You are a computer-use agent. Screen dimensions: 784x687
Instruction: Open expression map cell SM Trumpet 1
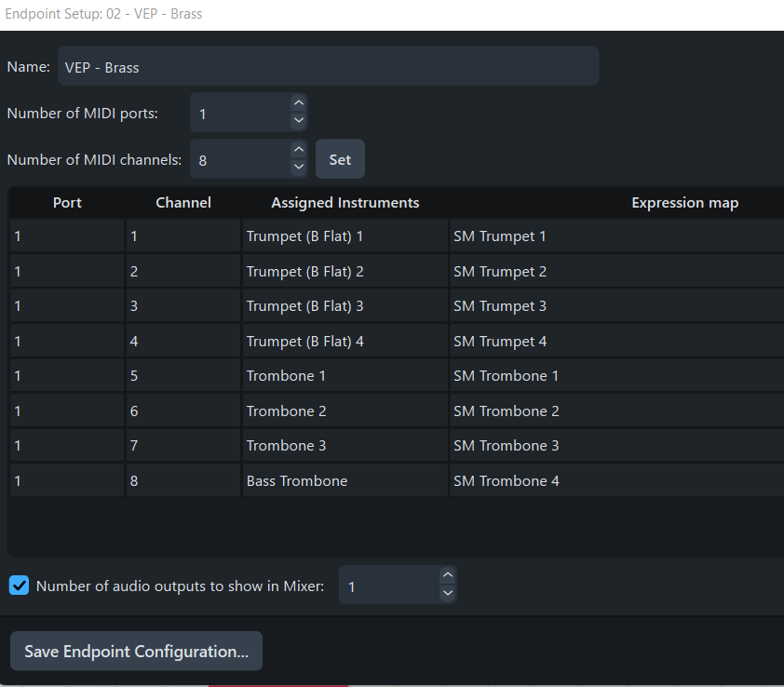[615, 236]
